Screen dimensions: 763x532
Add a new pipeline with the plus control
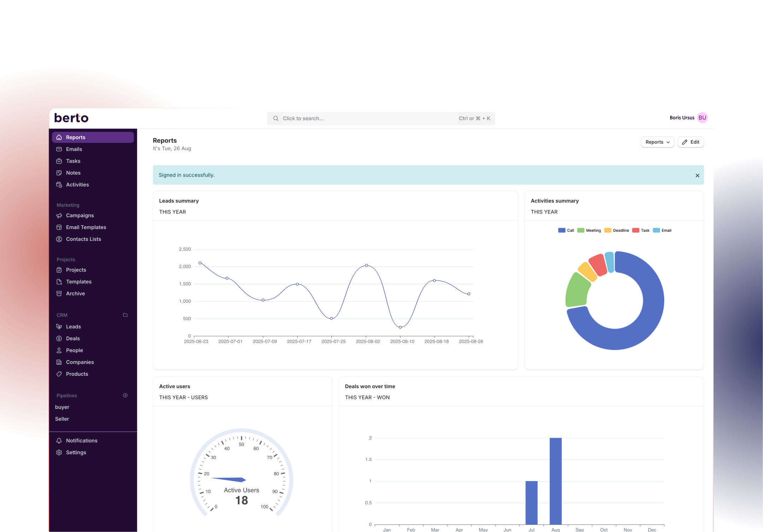125,395
